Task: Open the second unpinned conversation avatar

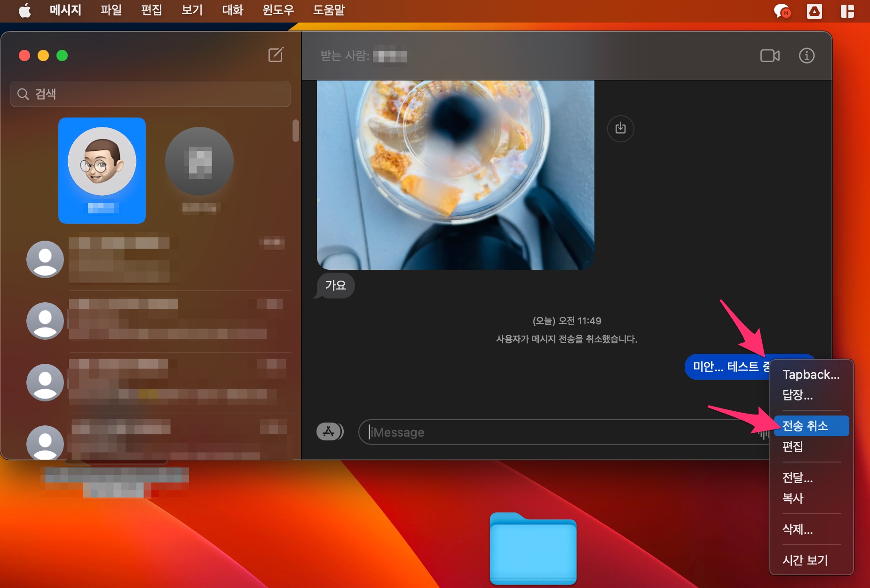Action: pos(45,321)
